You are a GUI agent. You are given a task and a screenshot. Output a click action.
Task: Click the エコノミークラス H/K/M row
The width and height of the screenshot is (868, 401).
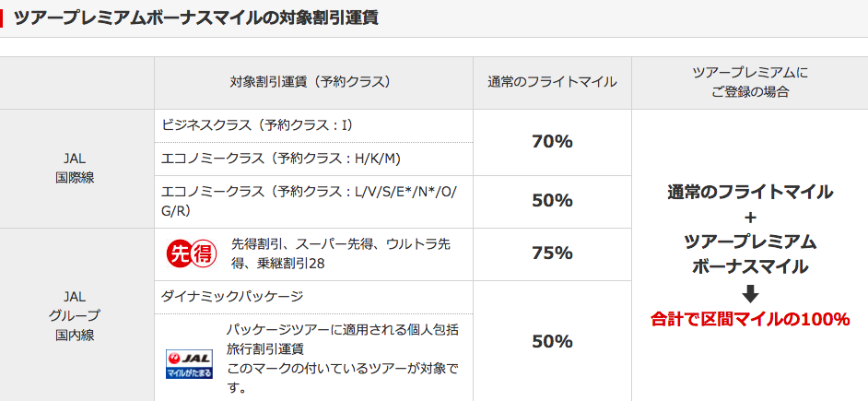click(313, 159)
